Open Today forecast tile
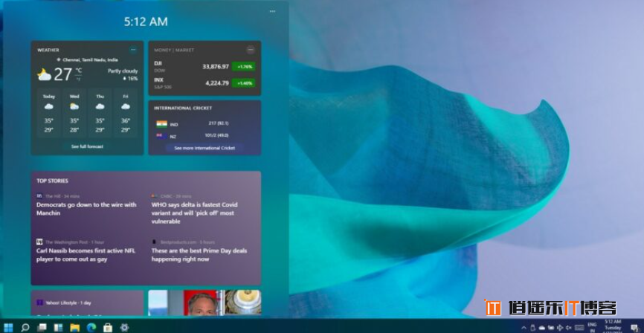This screenshot has height=333, width=644. point(49,112)
